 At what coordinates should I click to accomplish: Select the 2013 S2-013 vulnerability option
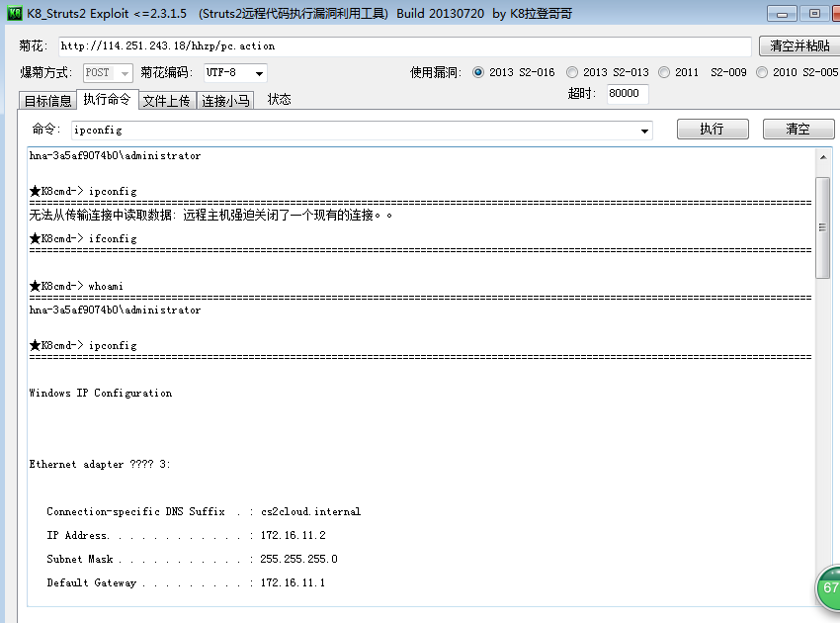(x=608, y=72)
